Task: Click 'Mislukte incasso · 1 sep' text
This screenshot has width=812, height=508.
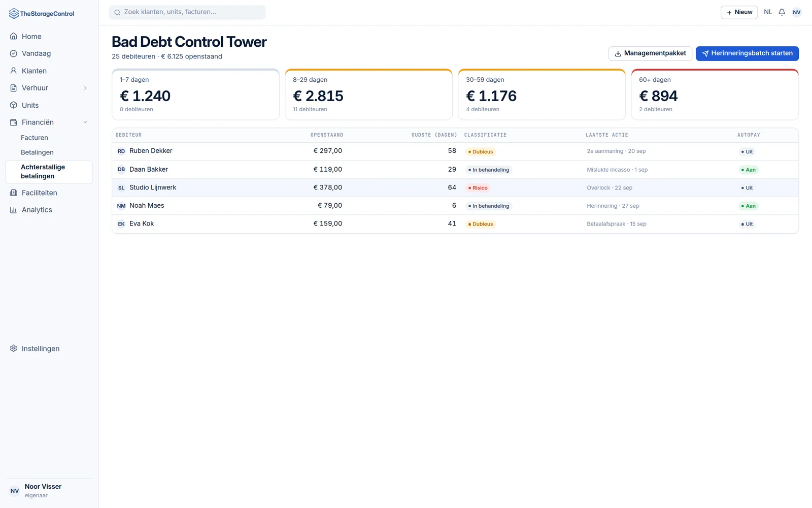Action: 617,170
